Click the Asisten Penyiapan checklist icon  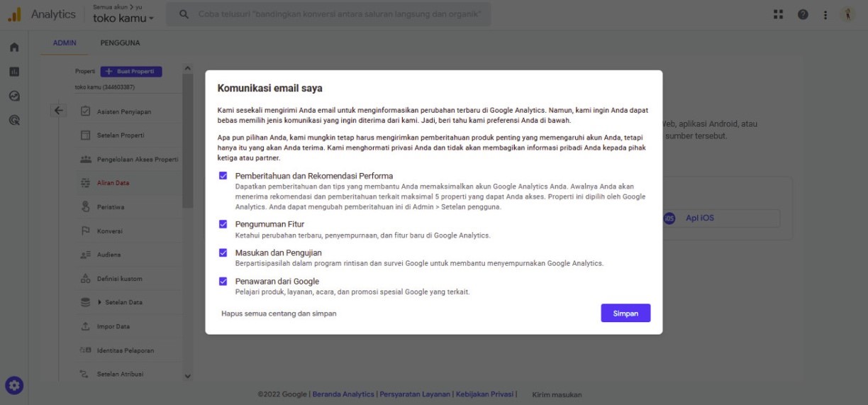click(x=85, y=111)
